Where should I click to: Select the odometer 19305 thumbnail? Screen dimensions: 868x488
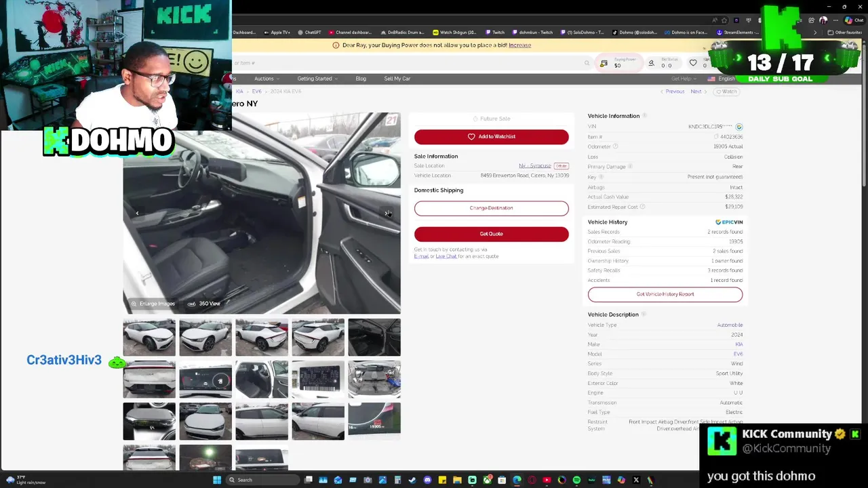(x=374, y=421)
